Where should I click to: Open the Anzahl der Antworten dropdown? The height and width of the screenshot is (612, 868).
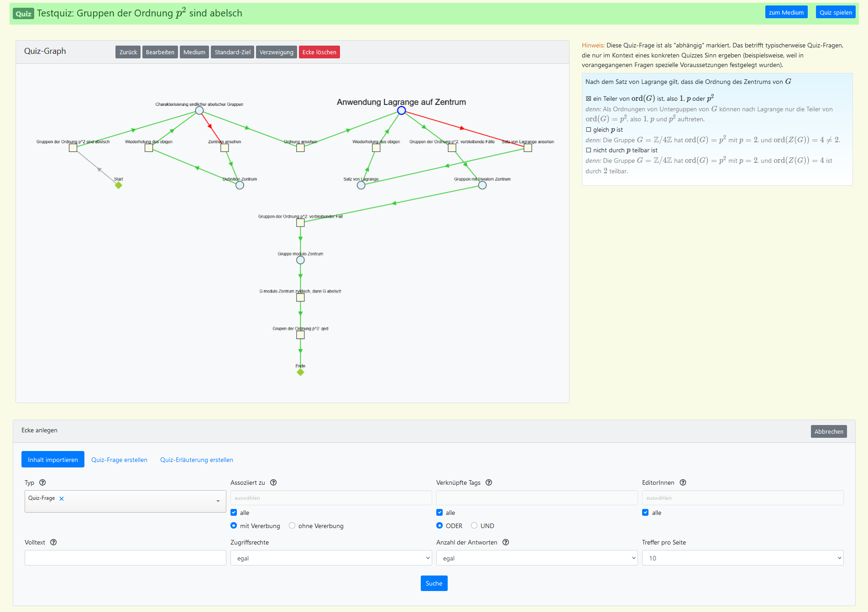click(x=537, y=558)
